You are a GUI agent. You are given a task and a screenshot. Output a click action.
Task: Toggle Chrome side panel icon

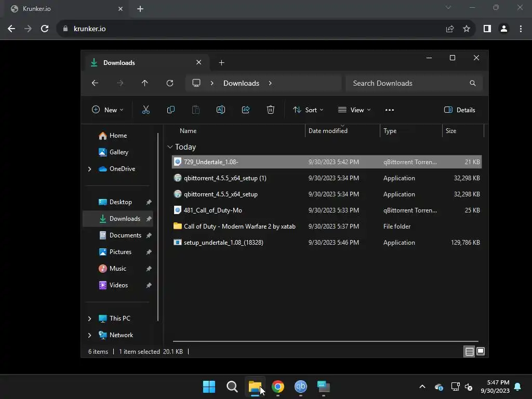point(487,29)
